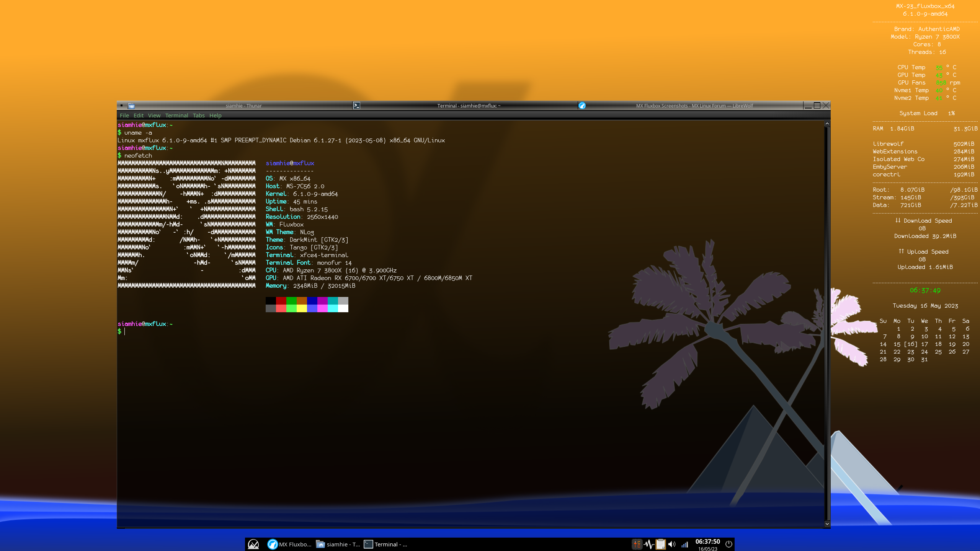Image resolution: width=980 pixels, height=551 pixels.
Task: Click the 'Theme: DarkMint [GTK2/3]' line
Action: pyautogui.click(x=307, y=240)
